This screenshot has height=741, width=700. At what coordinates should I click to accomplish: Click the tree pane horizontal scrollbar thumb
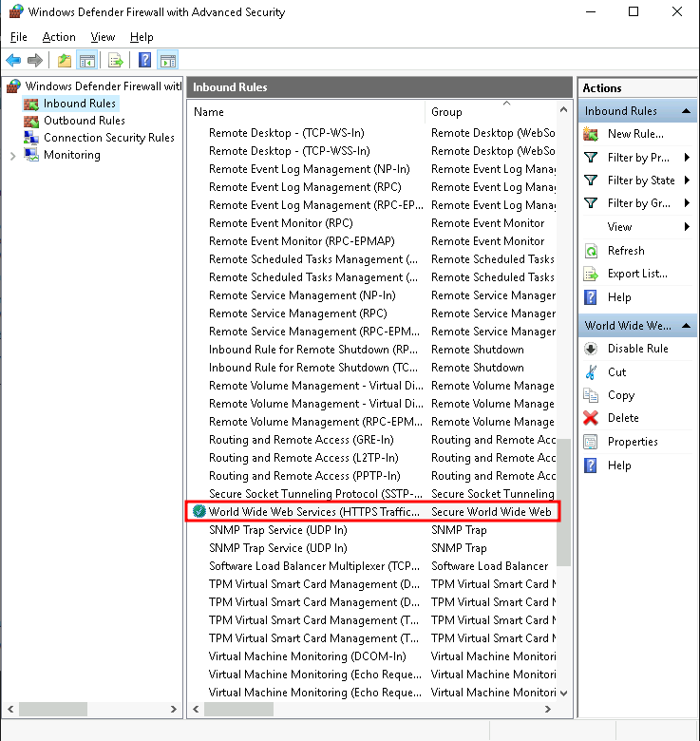(53, 709)
